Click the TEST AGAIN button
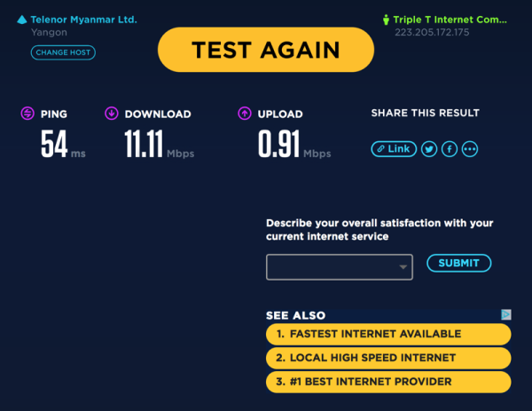This screenshot has height=411, width=532. pyautogui.click(x=266, y=50)
